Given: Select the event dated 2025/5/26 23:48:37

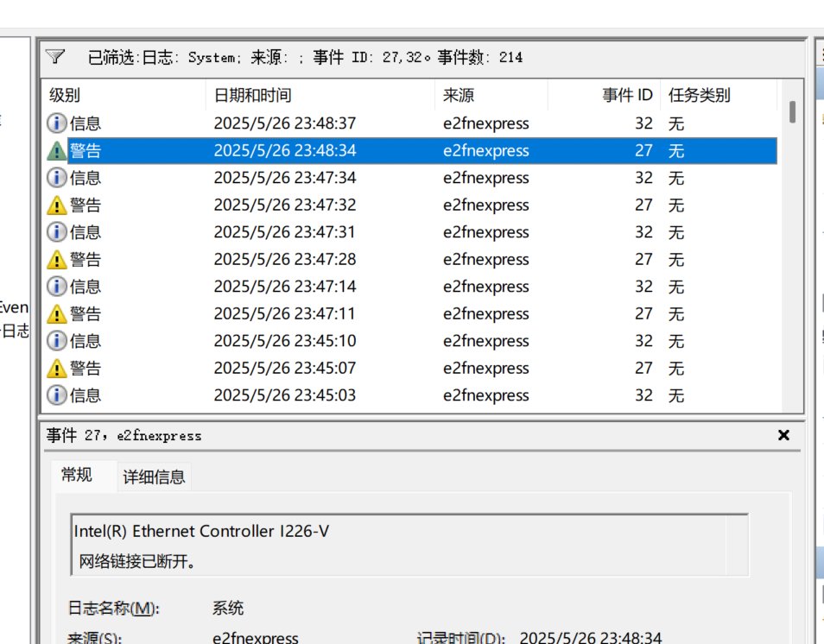Looking at the screenshot, I should [409, 123].
